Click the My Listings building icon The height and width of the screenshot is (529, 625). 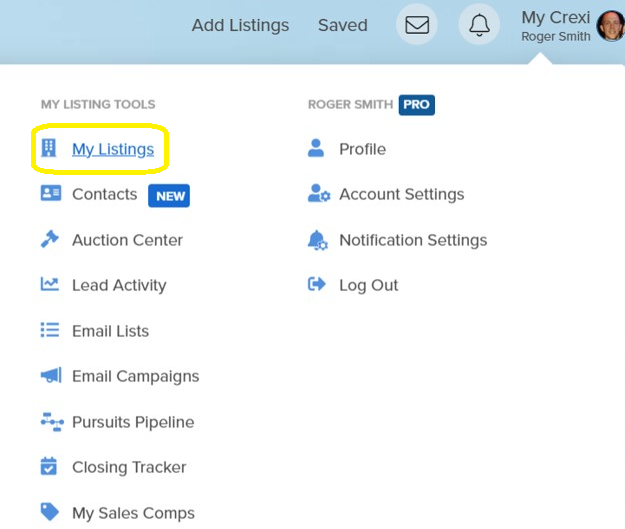tap(49, 149)
